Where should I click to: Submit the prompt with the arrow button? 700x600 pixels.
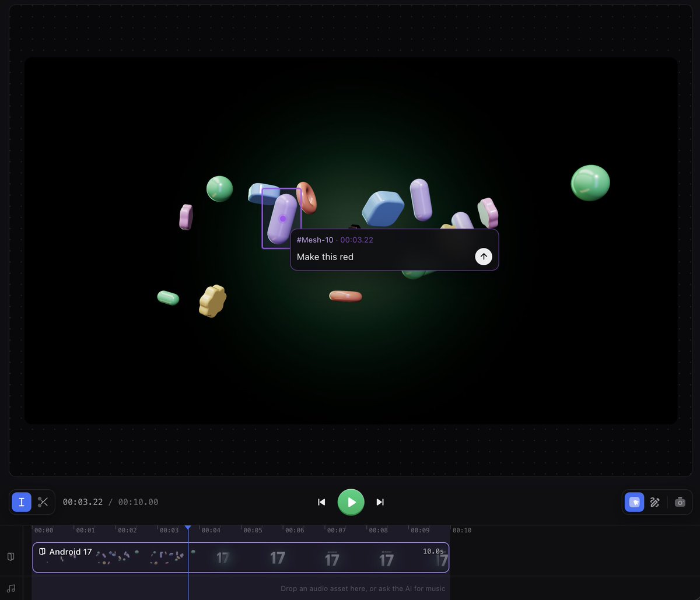tap(484, 257)
